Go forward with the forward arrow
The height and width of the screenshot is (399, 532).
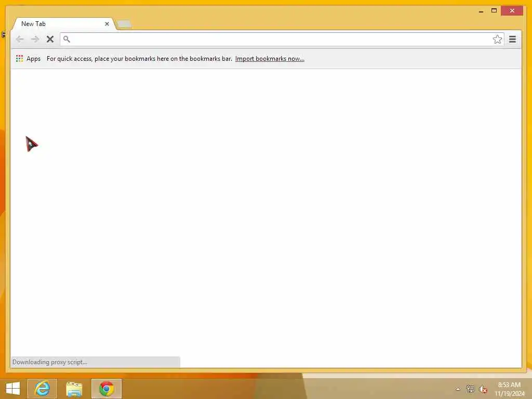[x=35, y=39]
